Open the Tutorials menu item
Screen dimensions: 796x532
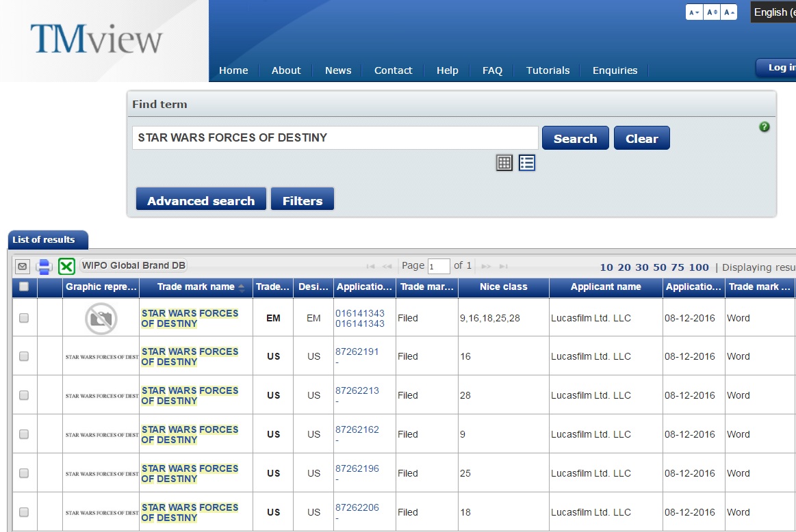pyautogui.click(x=548, y=70)
